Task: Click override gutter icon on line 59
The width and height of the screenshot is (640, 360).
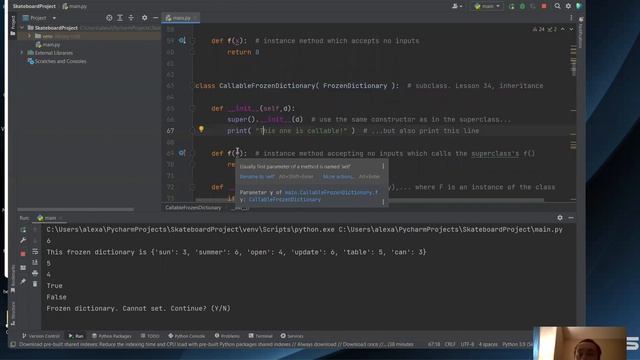Action: [182, 40]
